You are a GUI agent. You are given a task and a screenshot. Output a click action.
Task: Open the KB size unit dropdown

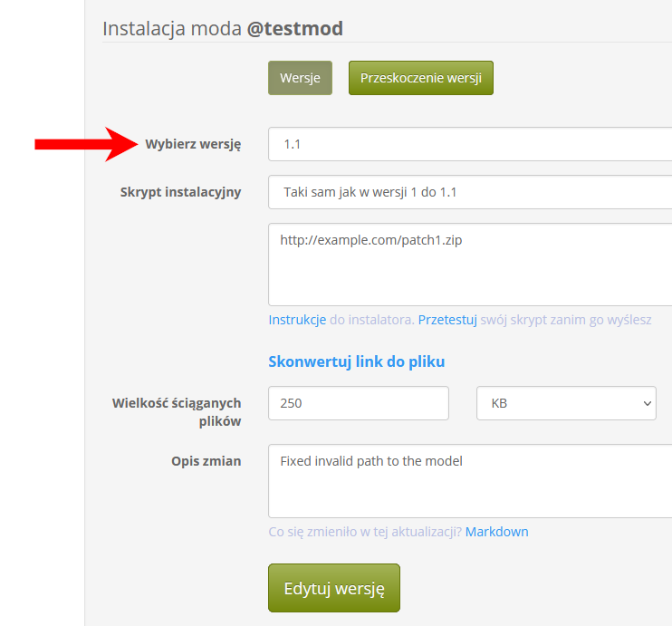tap(566, 403)
